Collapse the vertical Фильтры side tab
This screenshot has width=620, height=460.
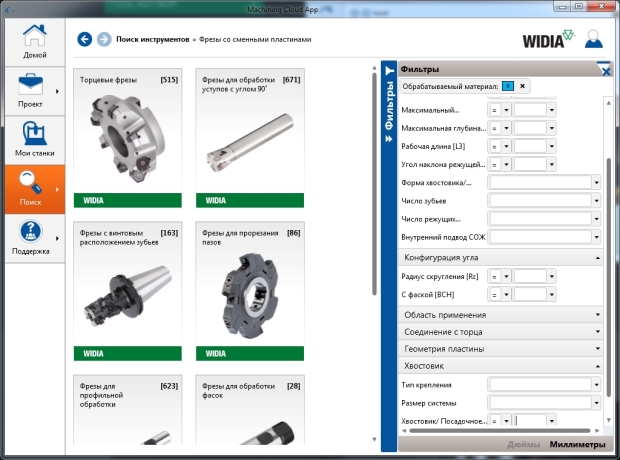(x=389, y=256)
